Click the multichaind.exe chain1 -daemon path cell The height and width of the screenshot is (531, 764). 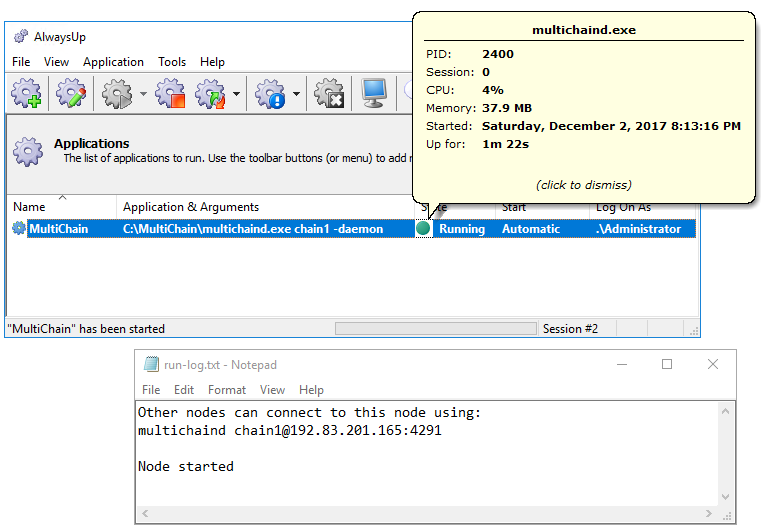click(253, 228)
